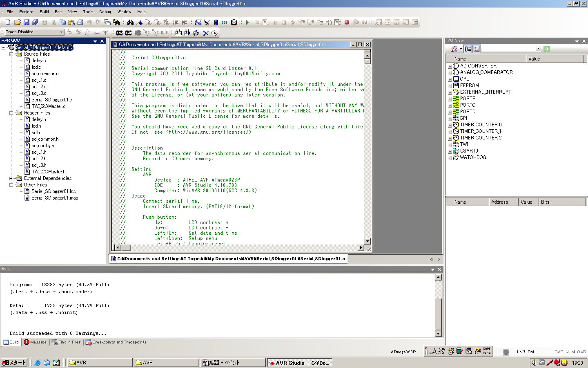Open the Find binoculars tool
Image resolution: width=588 pixels, height=368 pixels.
pyautogui.click(x=130, y=22)
